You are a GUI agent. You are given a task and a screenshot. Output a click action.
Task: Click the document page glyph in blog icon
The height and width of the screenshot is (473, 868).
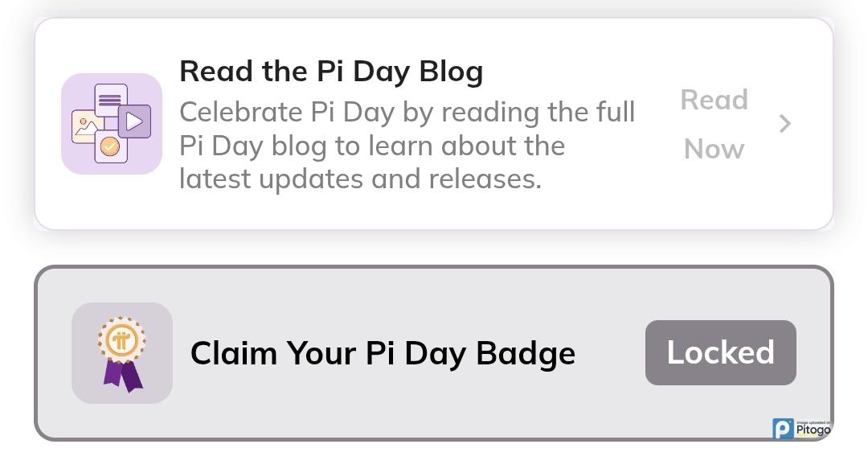click(x=110, y=101)
